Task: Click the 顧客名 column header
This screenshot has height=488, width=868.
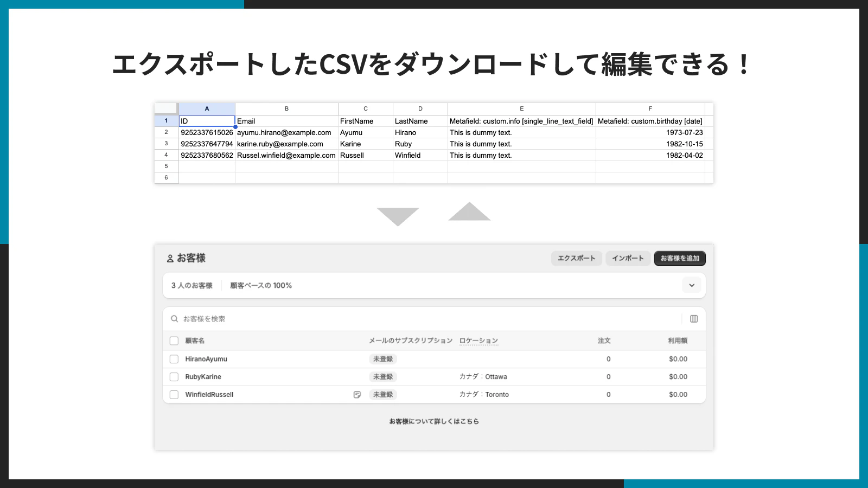Action: 195,341
